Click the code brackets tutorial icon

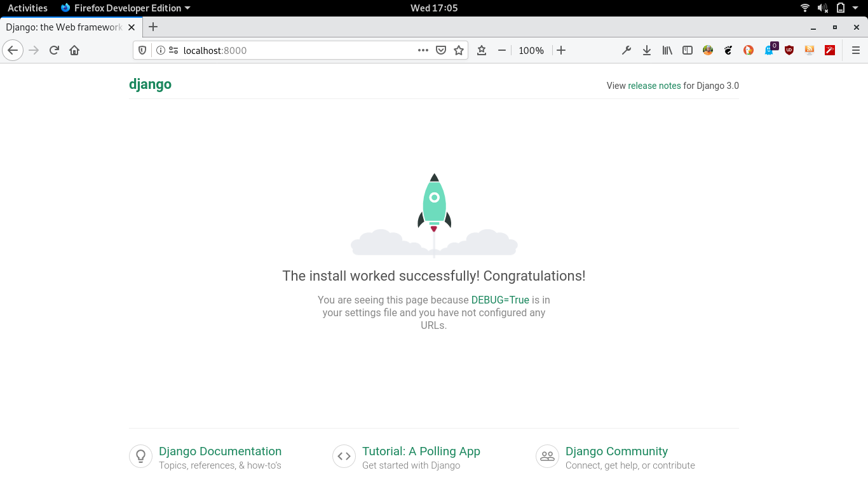click(344, 456)
